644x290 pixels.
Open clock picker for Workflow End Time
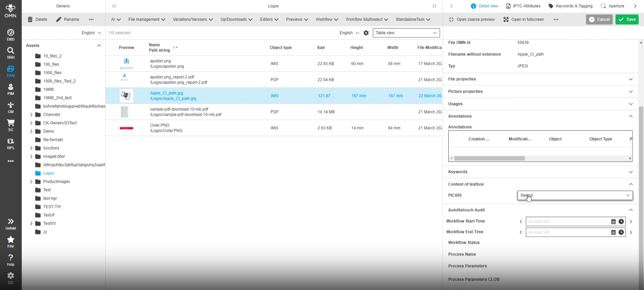621,232
